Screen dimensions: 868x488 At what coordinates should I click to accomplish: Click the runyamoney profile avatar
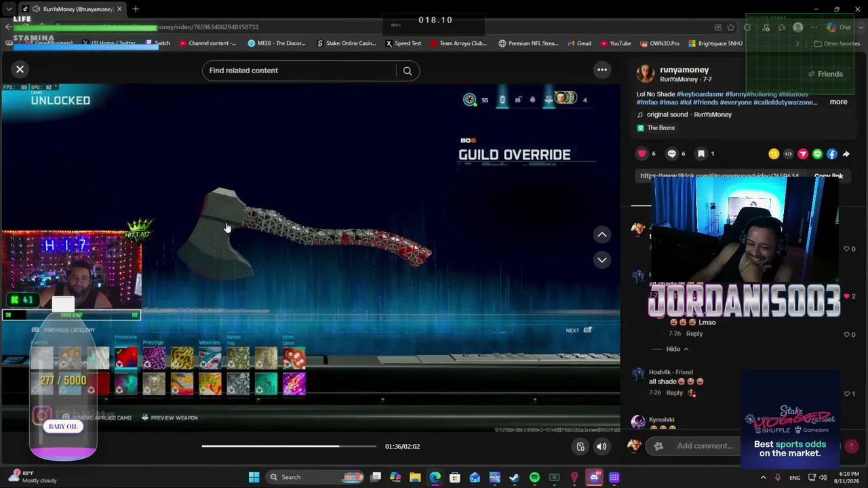645,74
